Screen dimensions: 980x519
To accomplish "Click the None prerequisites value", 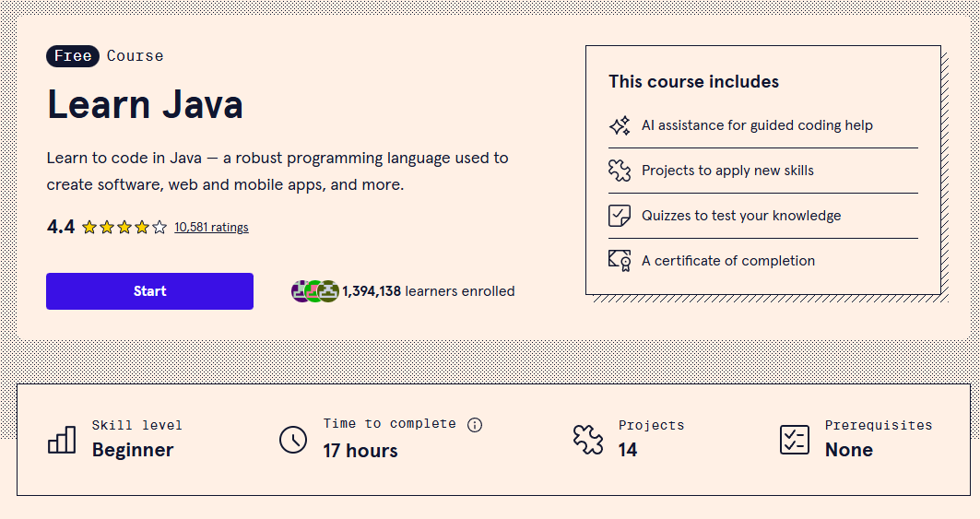I will tap(849, 450).
